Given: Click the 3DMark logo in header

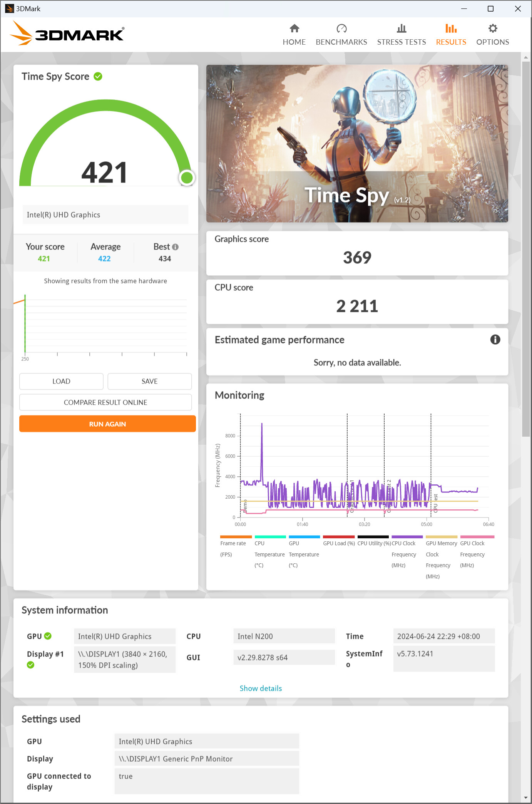Looking at the screenshot, I should 67,34.
